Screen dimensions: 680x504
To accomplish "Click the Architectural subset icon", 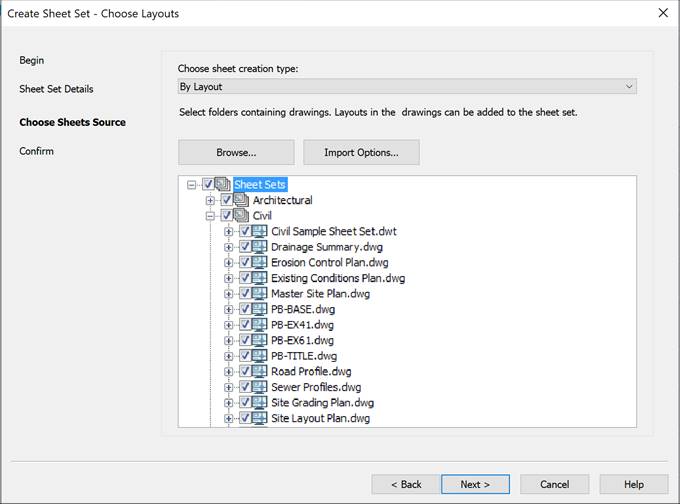I will [x=241, y=200].
